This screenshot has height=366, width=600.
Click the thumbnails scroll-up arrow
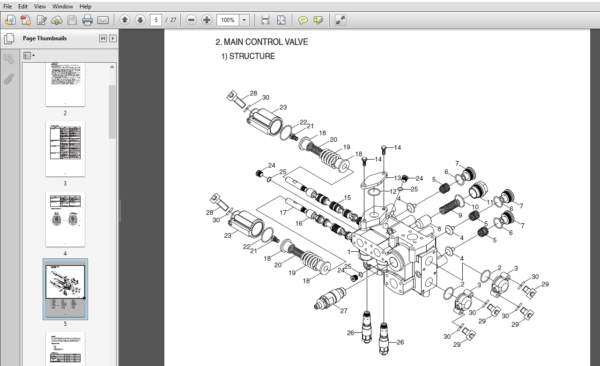(x=112, y=67)
